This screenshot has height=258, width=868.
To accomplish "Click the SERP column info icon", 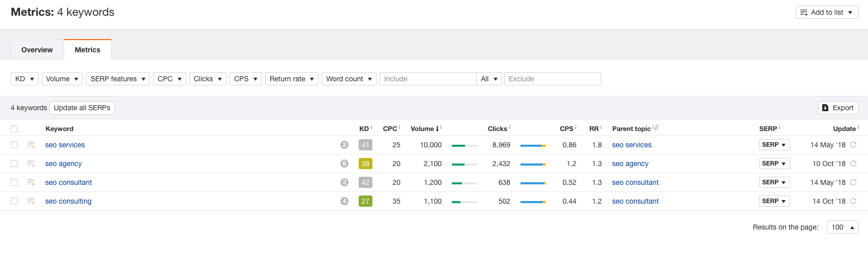I will click(x=779, y=127).
